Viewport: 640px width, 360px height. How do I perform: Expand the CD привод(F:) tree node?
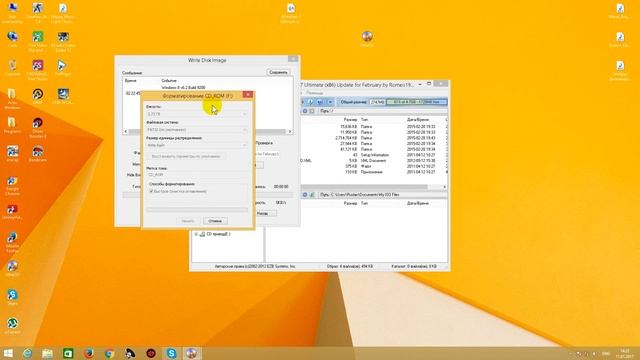point(196,234)
